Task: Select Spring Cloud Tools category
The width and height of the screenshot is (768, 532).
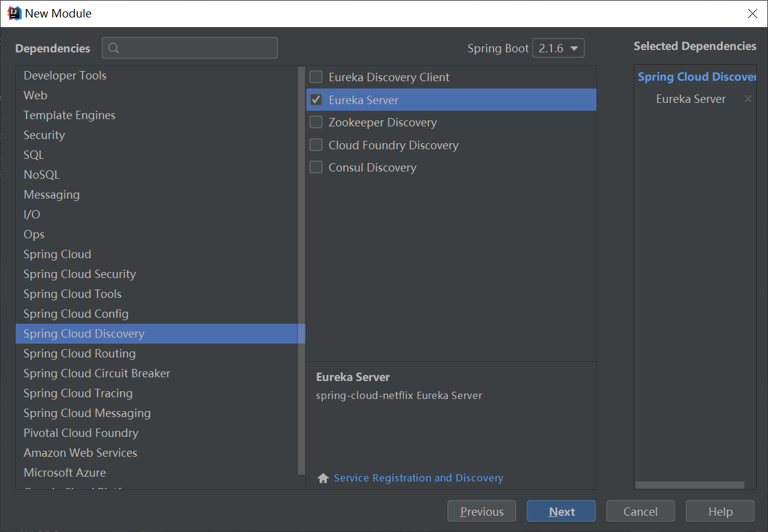Action: tap(156, 294)
